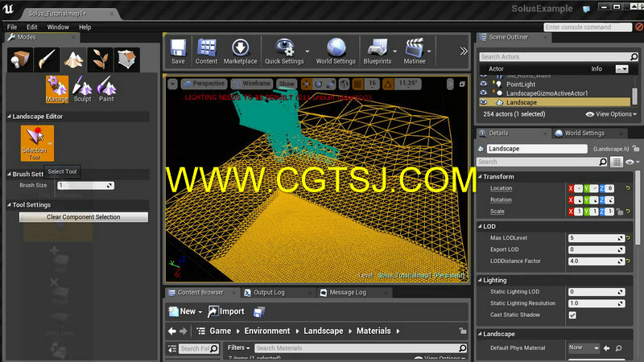Activate the rotate gizmo in viewport

pyautogui.click(x=318, y=84)
